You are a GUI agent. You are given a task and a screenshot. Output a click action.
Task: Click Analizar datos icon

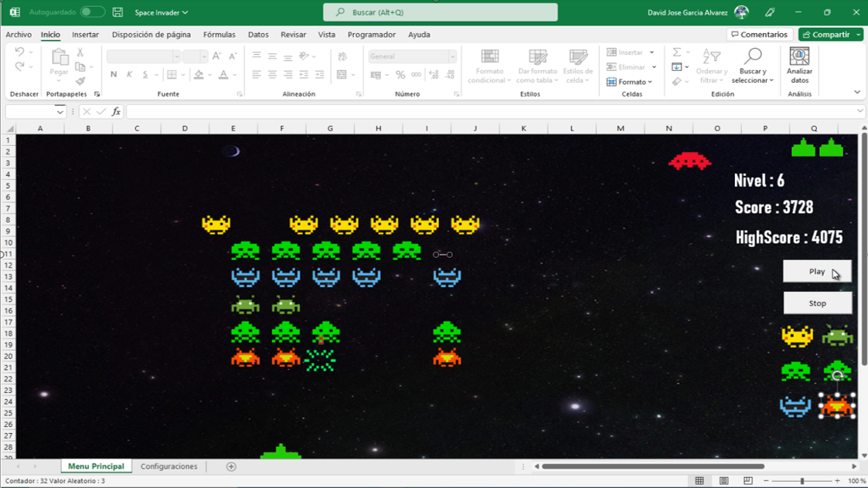click(x=799, y=56)
